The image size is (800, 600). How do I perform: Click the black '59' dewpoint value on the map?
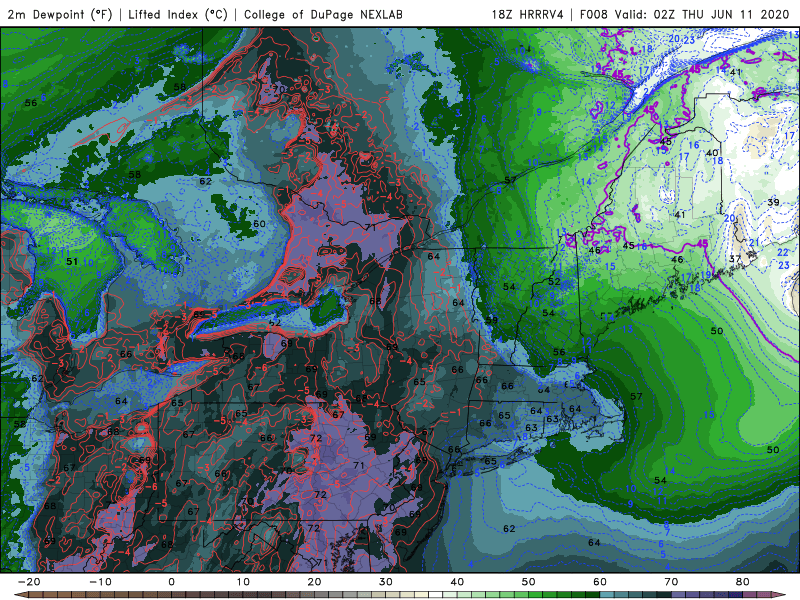pyautogui.click(x=491, y=320)
